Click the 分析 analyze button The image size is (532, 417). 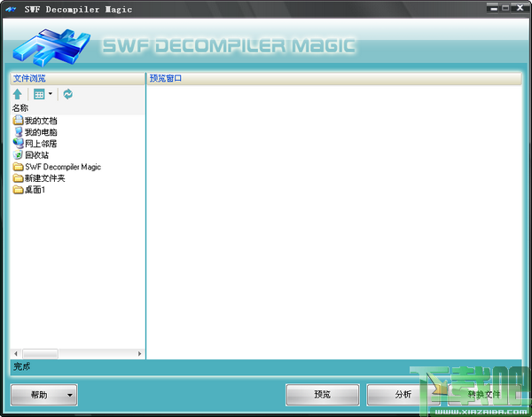click(403, 395)
